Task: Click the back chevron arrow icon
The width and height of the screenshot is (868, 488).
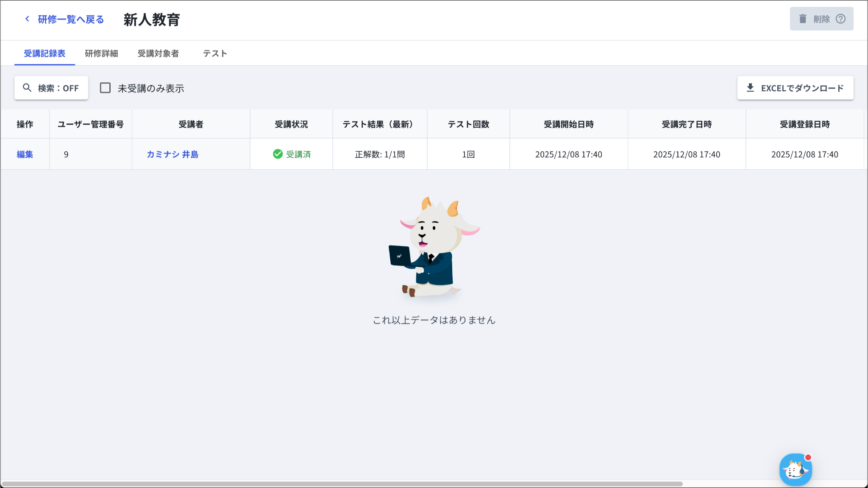Action: point(27,19)
